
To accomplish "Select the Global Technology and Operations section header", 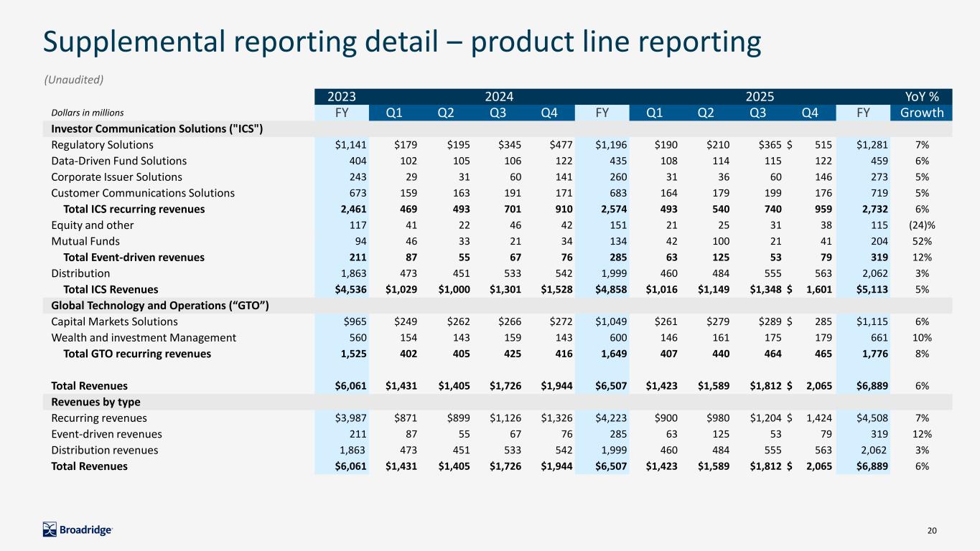I will coord(160,306).
